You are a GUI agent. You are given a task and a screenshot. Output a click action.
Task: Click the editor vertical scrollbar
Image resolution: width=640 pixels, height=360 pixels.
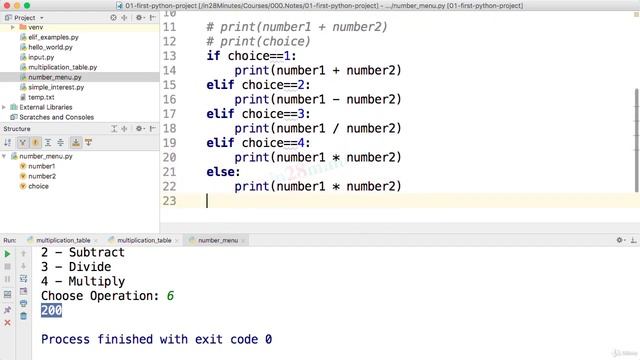pyautogui.click(x=636, y=140)
